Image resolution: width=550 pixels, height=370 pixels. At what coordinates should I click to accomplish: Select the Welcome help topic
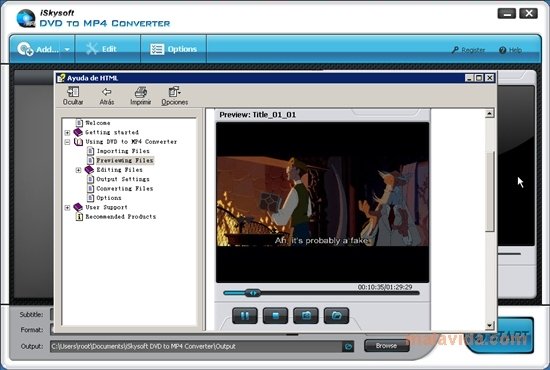(x=98, y=123)
